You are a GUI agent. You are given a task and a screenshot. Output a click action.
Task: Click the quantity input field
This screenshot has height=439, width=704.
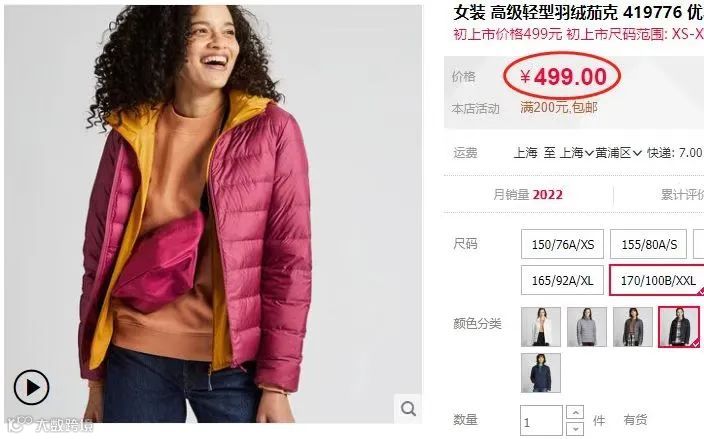[541, 421]
